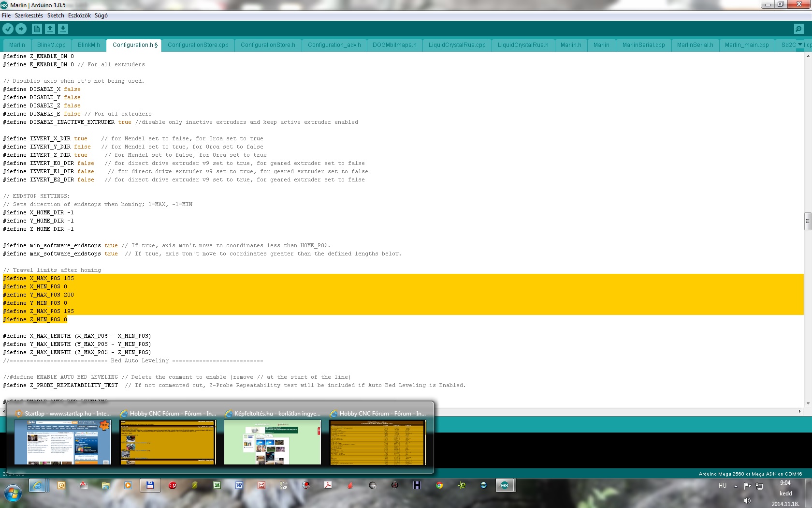Open the Startlap window preview thumbnail

tap(63, 442)
